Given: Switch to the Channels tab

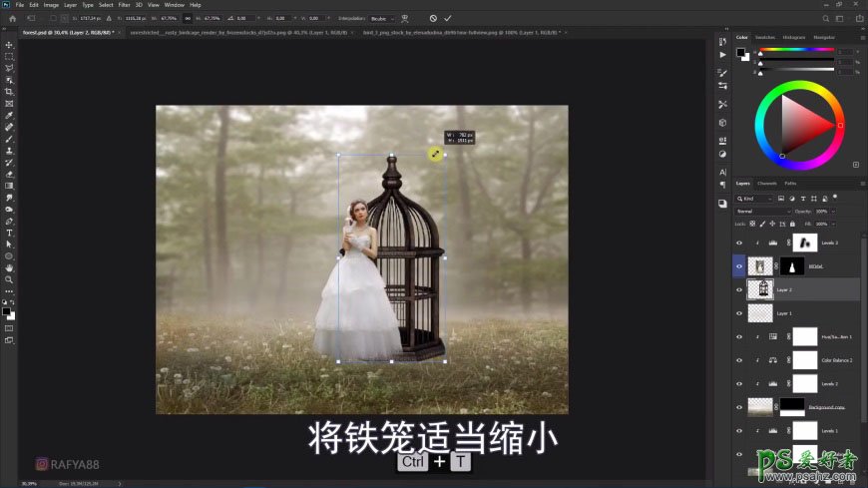Looking at the screenshot, I should point(766,184).
